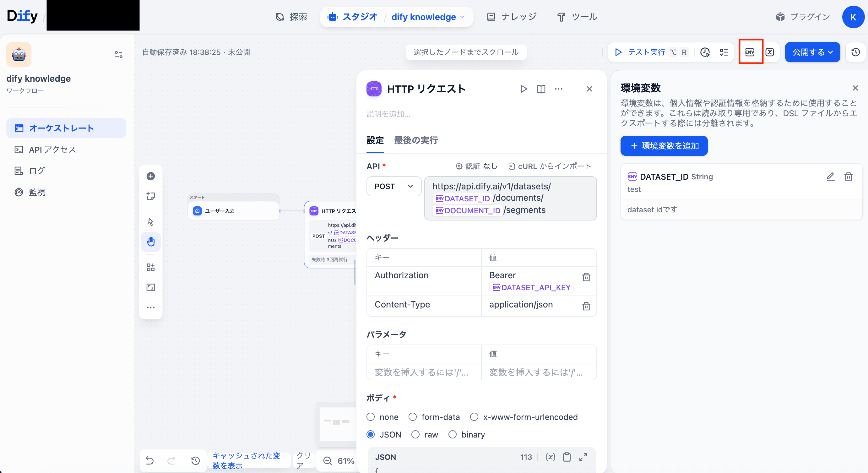Select the hand pan tool

coord(151,242)
